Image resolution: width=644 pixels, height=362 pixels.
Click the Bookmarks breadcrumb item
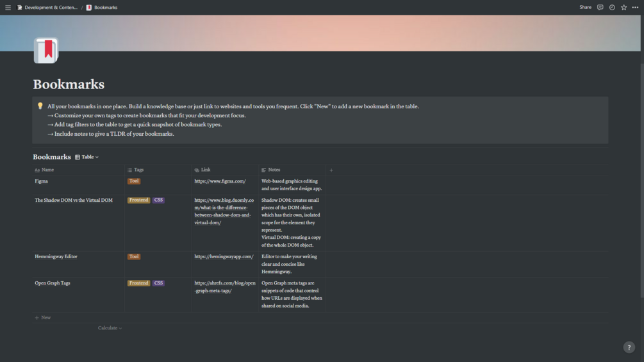(x=104, y=8)
